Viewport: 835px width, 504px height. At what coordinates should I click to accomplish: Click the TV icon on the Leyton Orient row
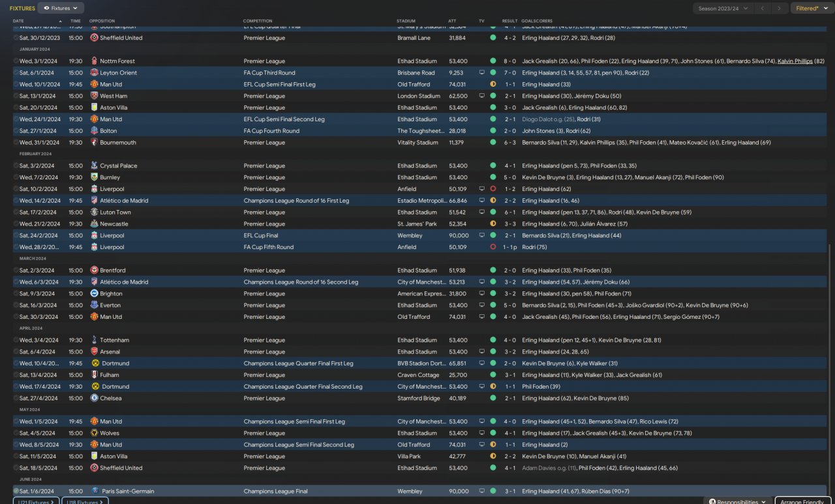(482, 73)
